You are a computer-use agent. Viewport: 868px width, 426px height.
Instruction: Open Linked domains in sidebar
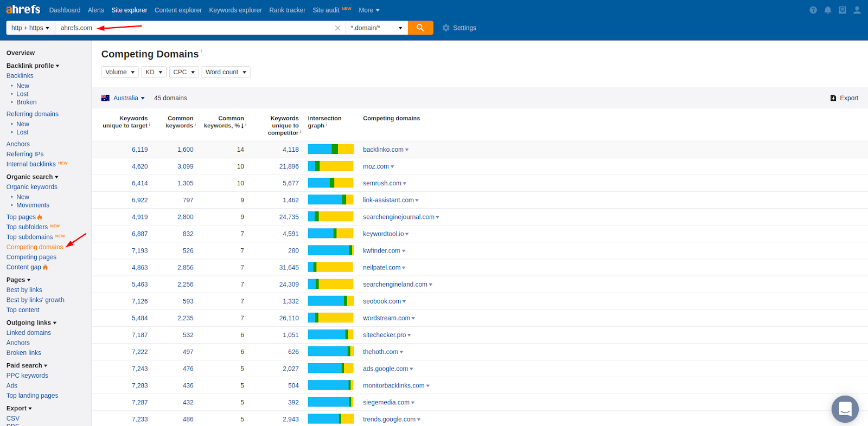pyautogui.click(x=29, y=333)
